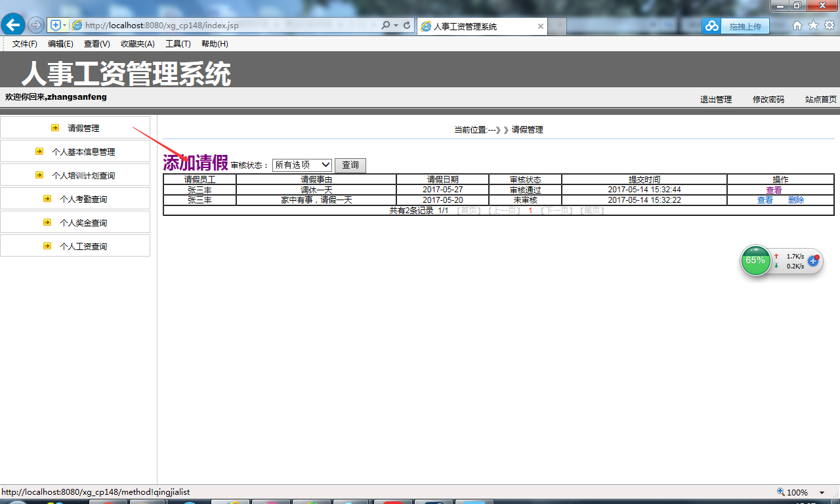Open the favorites star icon

[x=813, y=26]
